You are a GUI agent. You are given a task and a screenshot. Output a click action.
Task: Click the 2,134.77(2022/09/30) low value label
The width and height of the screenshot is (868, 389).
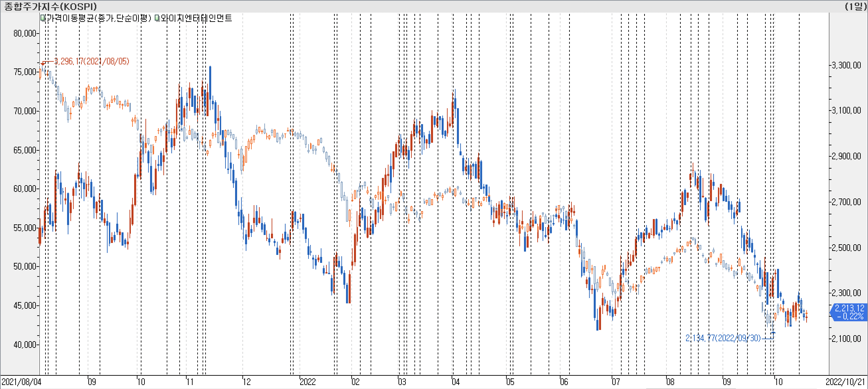click(723, 338)
